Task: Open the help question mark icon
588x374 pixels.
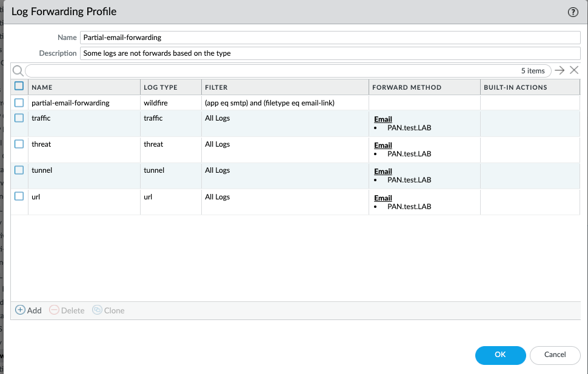Action: pyautogui.click(x=572, y=12)
